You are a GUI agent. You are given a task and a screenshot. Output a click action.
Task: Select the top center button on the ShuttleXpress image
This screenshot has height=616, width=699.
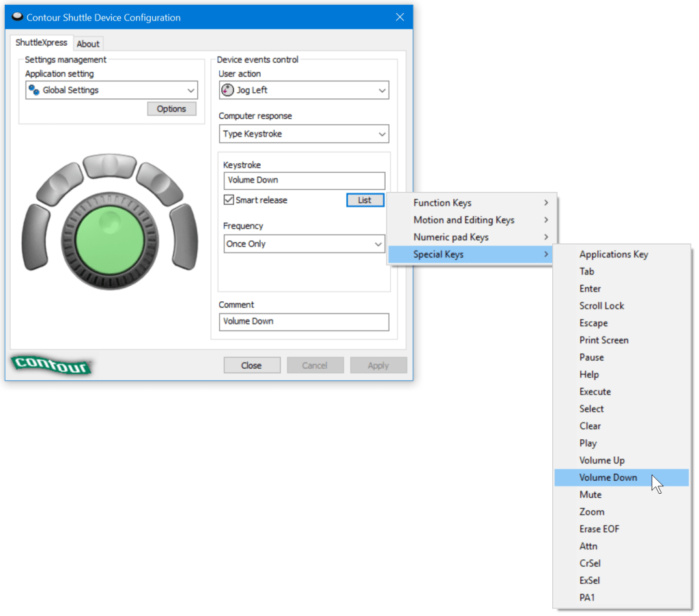point(109,167)
